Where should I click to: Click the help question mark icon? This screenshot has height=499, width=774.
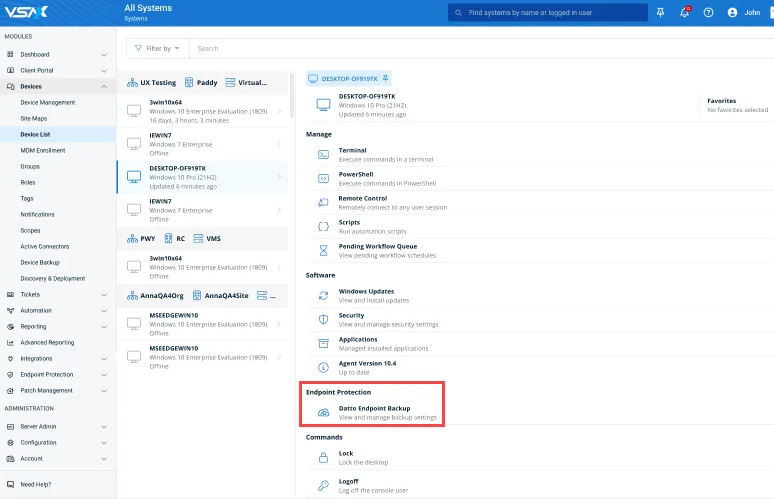click(x=709, y=13)
